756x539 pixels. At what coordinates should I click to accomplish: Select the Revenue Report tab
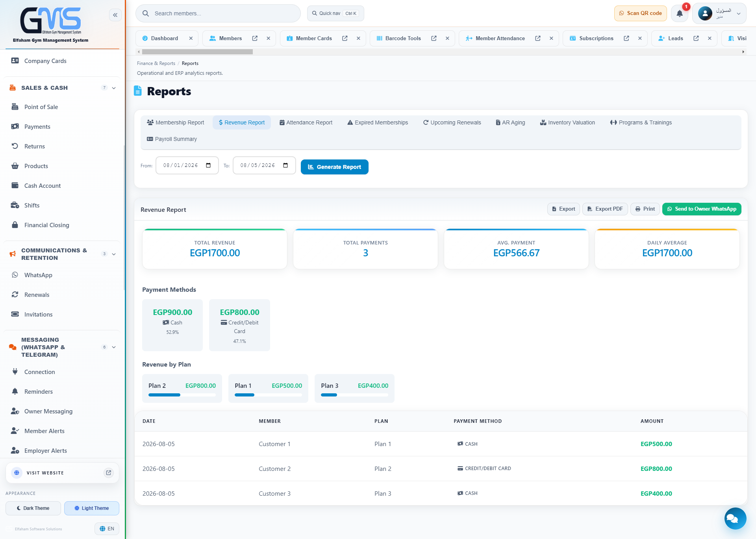click(x=242, y=122)
